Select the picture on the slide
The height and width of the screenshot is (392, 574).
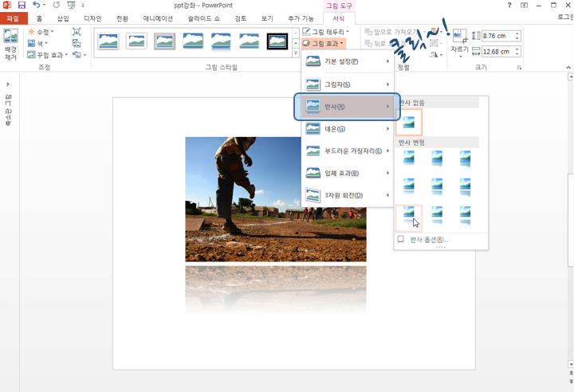[x=276, y=199]
